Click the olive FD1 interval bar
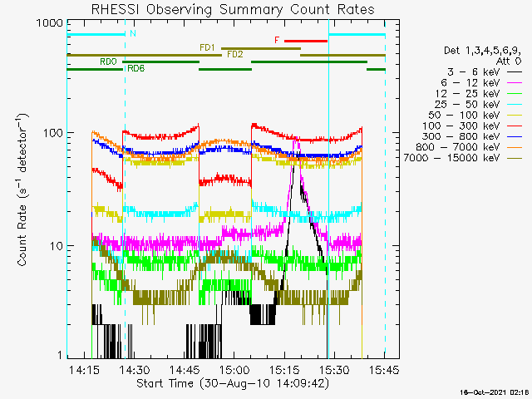 [x=261, y=48]
